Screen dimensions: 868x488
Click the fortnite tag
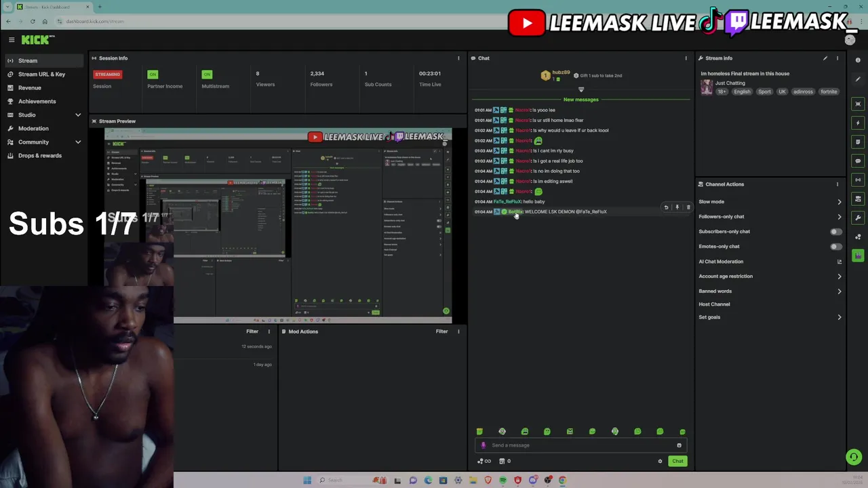[829, 91]
